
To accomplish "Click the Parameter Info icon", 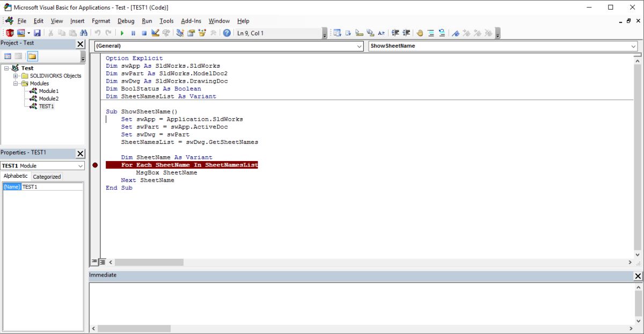I will pyautogui.click(x=370, y=33).
